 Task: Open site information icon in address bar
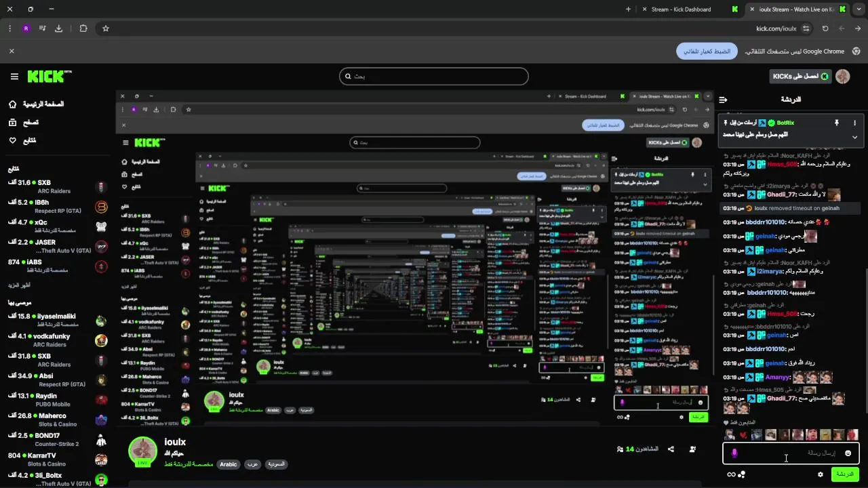click(806, 28)
